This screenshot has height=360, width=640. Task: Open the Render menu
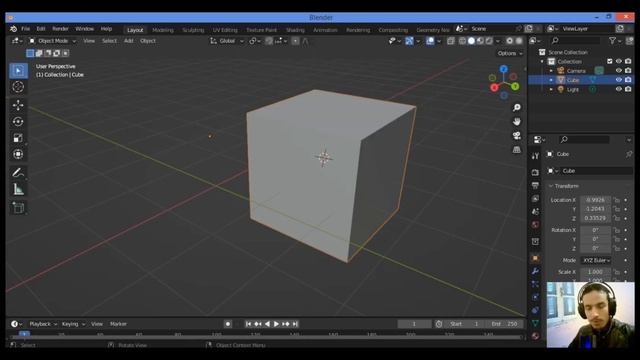[60, 29]
